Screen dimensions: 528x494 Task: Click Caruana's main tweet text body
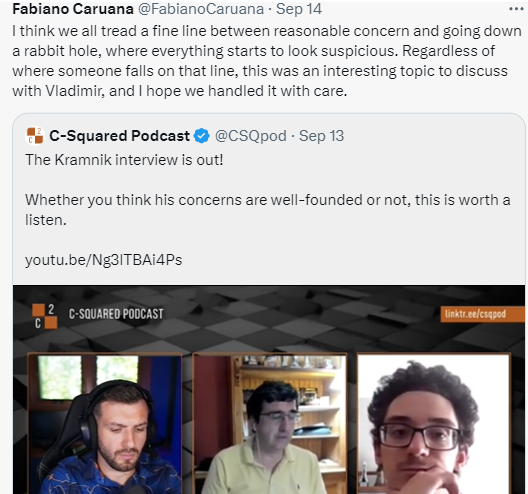(267, 61)
